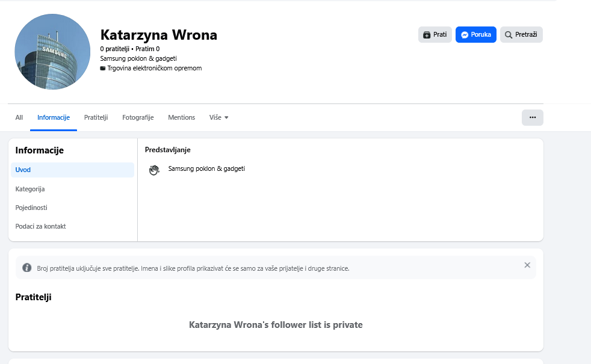
Task: Open the Mentions tab
Action: [x=181, y=118]
